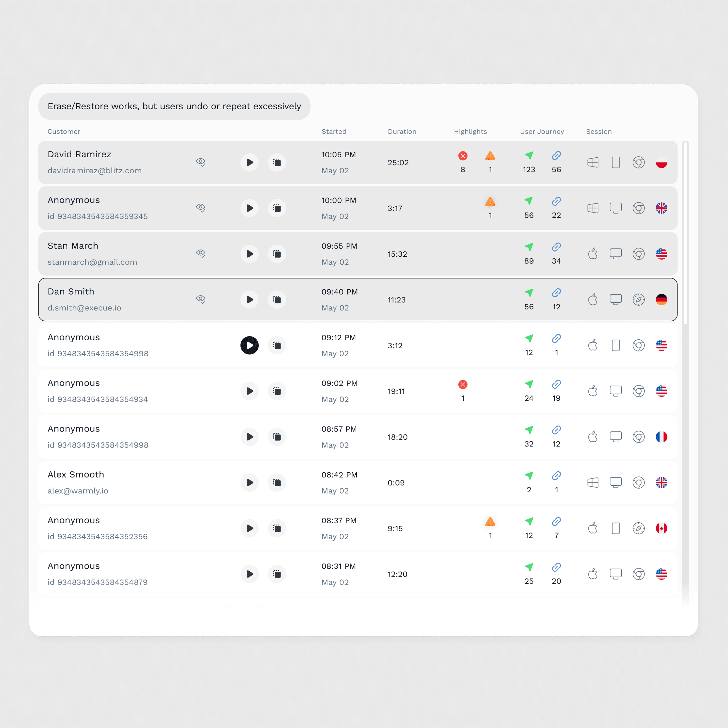The height and width of the screenshot is (728, 728).
Task: Open the clips icon for Stan March
Action: (277, 254)
